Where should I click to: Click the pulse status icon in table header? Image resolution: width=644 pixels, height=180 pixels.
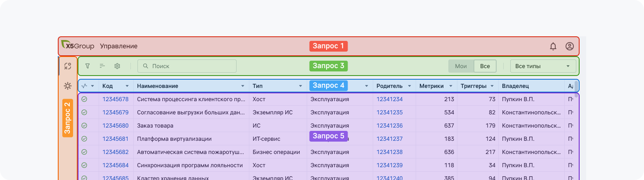click(84, 86)
